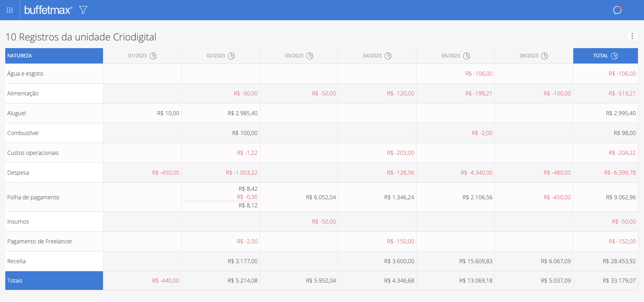644x302 pixels.
Task: Click Receita total R$ 28.453,92
Action: point(619,261)
